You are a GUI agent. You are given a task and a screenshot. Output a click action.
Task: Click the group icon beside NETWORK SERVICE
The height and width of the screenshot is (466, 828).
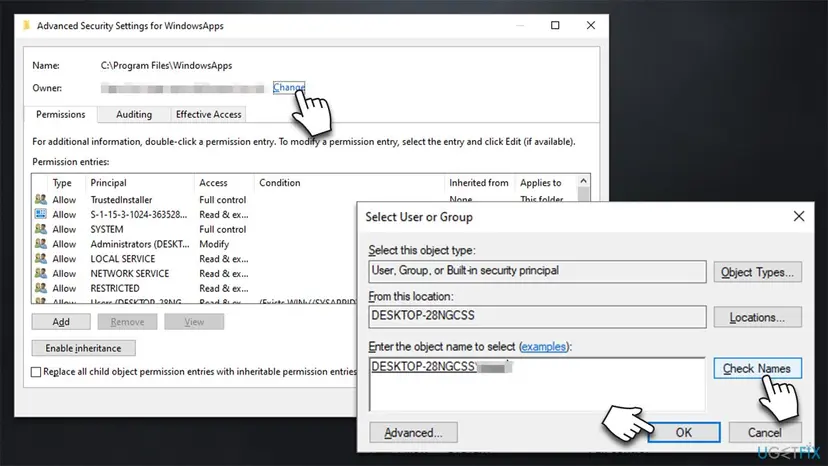[x=41, y=273]
